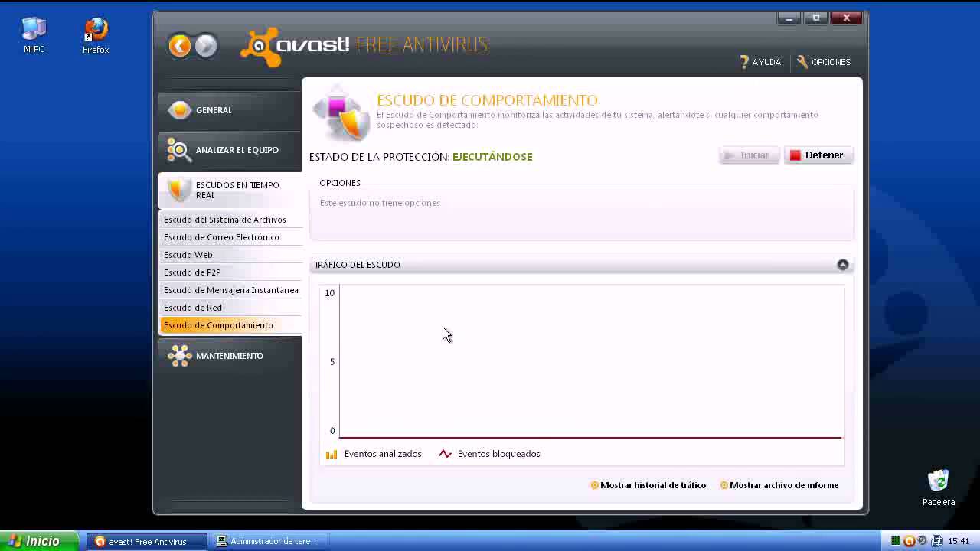
Task: Minimize the avast window
Action: click(789, 18)
